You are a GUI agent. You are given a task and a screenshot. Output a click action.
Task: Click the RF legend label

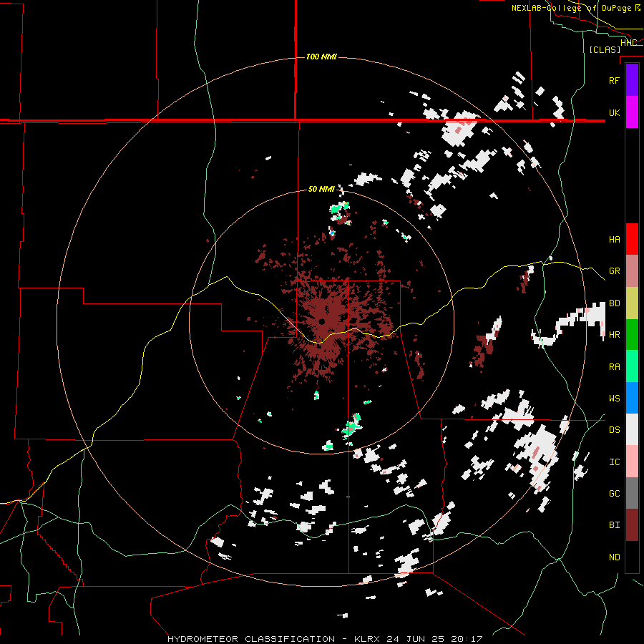(614, 80)
